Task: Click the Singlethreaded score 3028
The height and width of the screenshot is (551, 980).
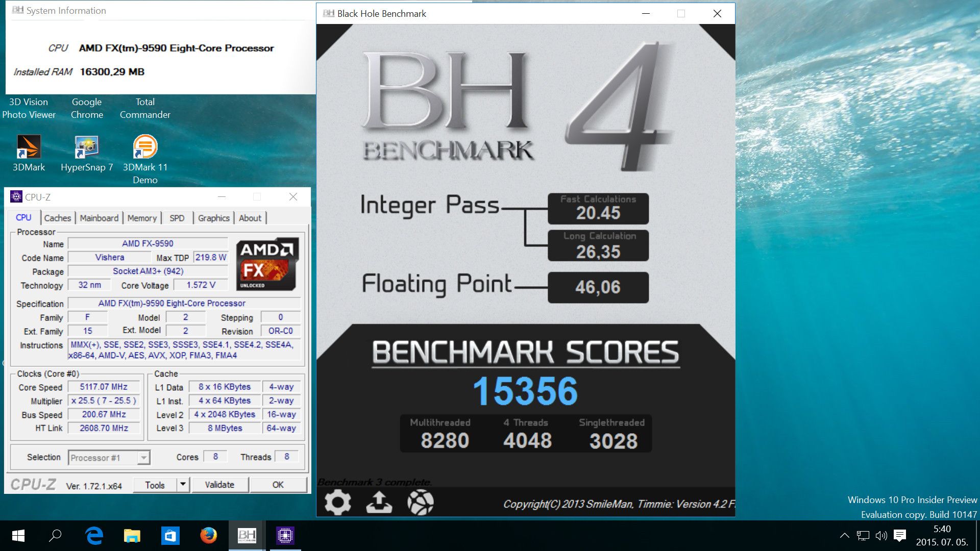Action: [613, 441]
